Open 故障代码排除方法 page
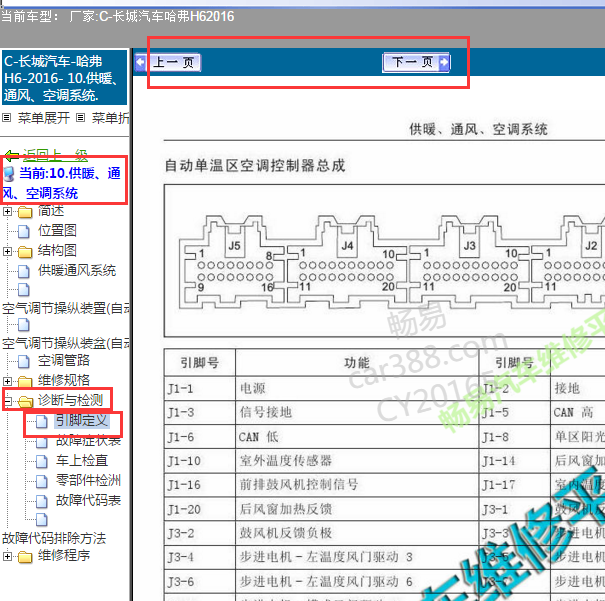The image size is (605, 601). point(54,538)
